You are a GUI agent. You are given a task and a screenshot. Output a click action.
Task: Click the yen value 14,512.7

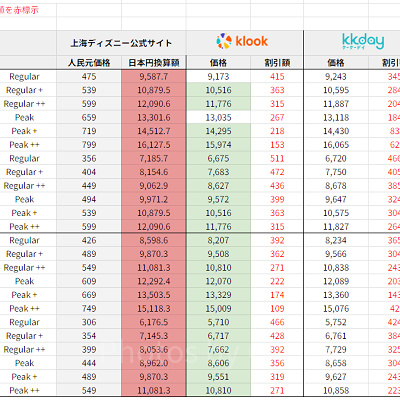click(x=154, y=131)
